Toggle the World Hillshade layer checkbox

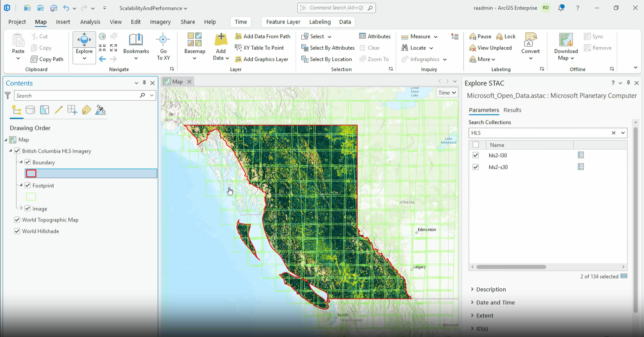tap(17, 231)
